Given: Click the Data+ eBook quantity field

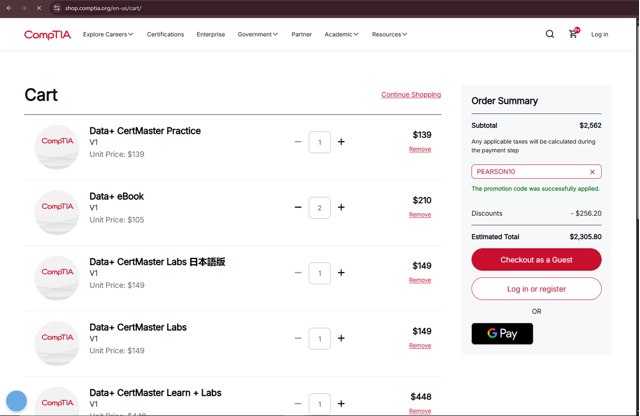Looking at the screenshot, I should tap(320, 208).
